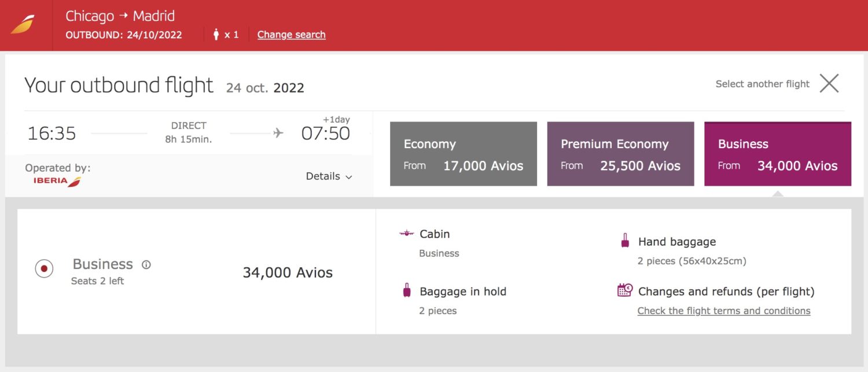The height and width of the screenshot is (372, 868).
Task: Click the passenger count icon in header
Action: (x=215, y=35)
